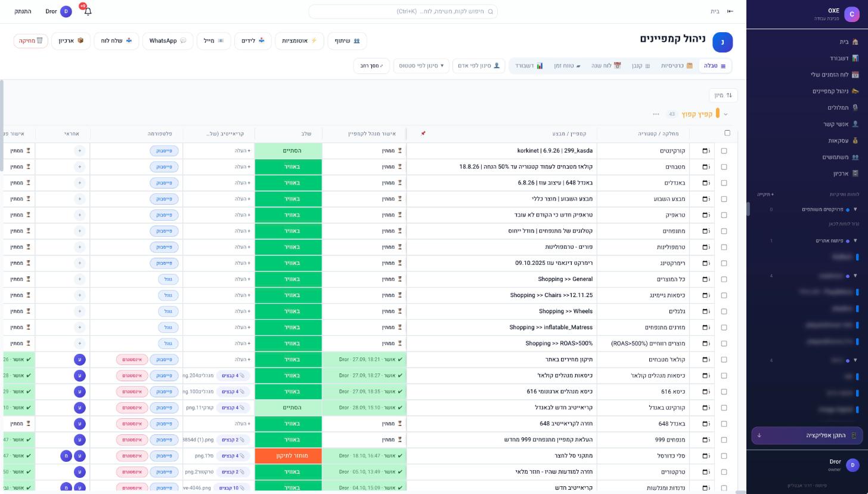Viewport: 868px width, 494px height.
Task: Expand the פרויקטים משותפים sidebar folder
Action: pos(855,209)
